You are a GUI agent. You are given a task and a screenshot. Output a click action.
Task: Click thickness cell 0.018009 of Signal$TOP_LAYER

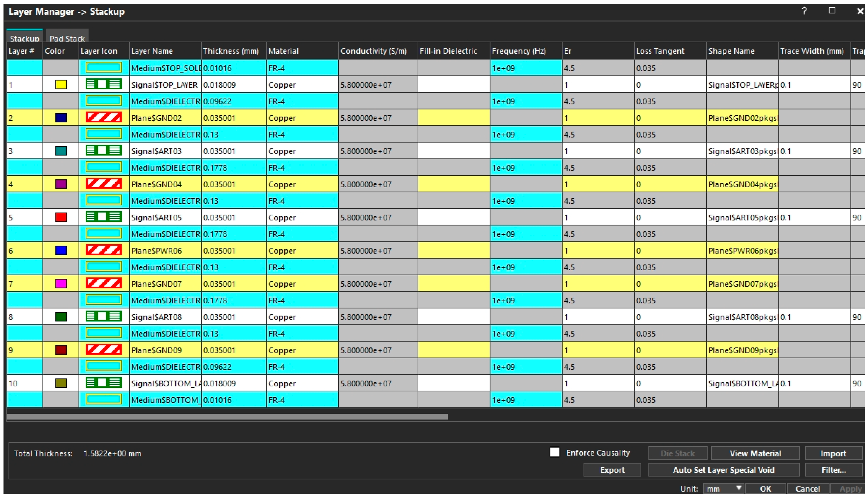[234, 84]
